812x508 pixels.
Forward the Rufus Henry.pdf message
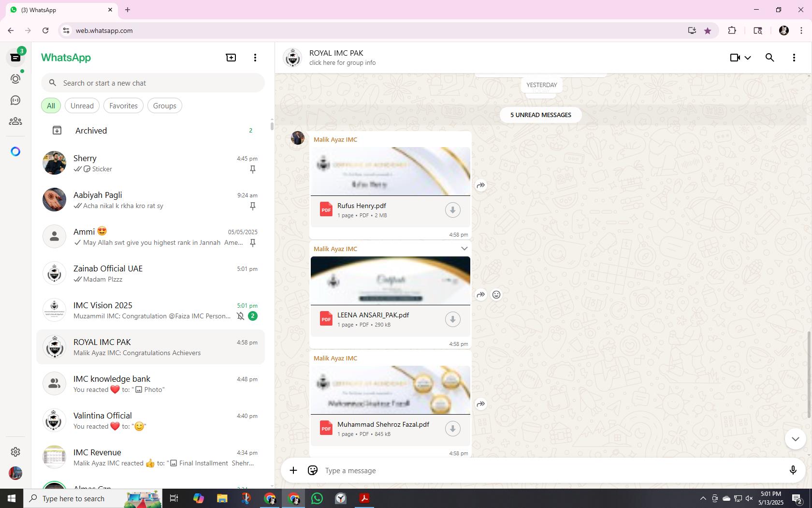[x=481, y=185]
